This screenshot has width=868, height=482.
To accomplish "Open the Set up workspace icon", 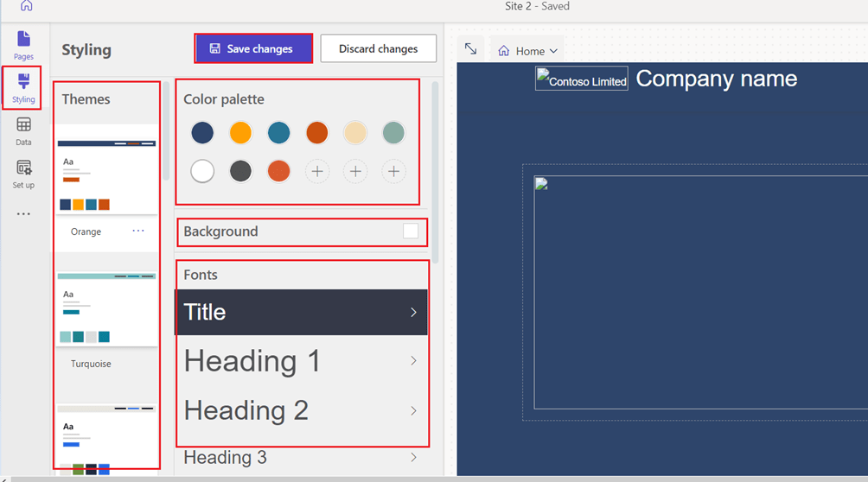I will tap(23, 173).
